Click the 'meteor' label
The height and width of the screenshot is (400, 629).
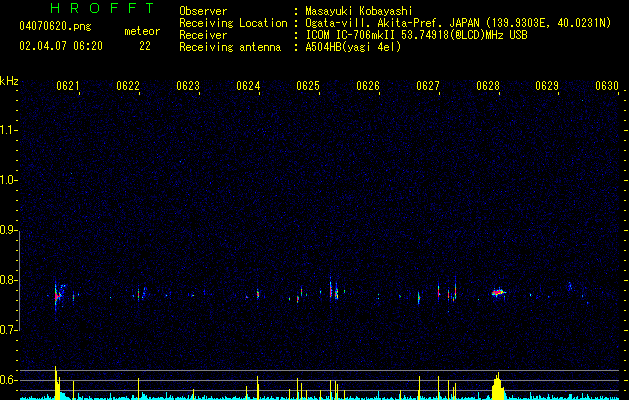click(142, 31)
